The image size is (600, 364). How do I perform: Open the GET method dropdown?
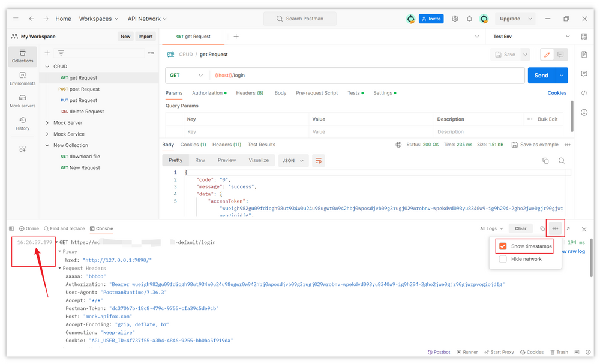[187, 76]
